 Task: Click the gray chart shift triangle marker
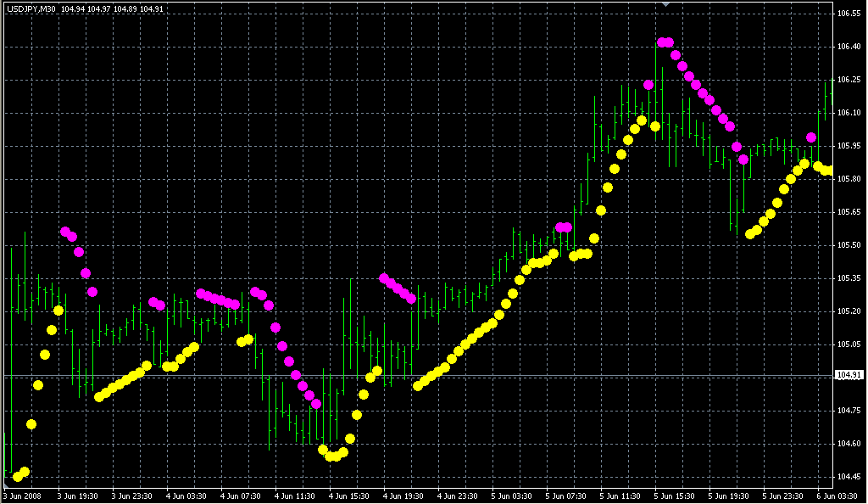665,5
